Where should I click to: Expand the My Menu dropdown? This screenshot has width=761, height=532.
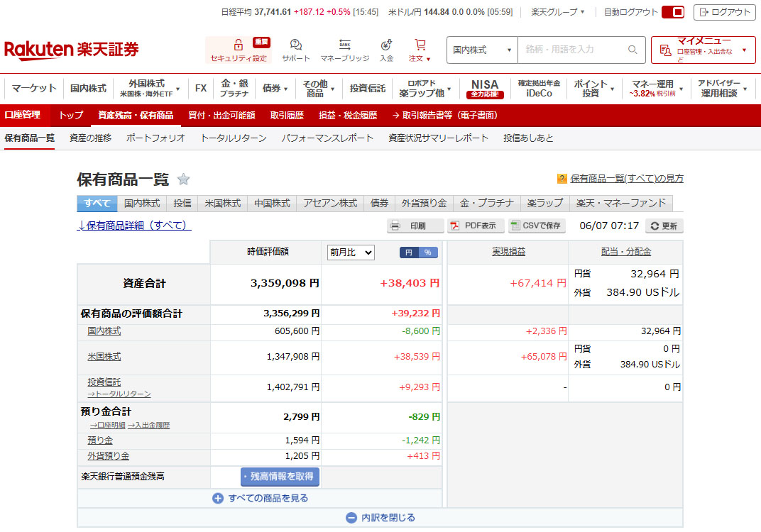pyautogui.click(x=703, y=50)
